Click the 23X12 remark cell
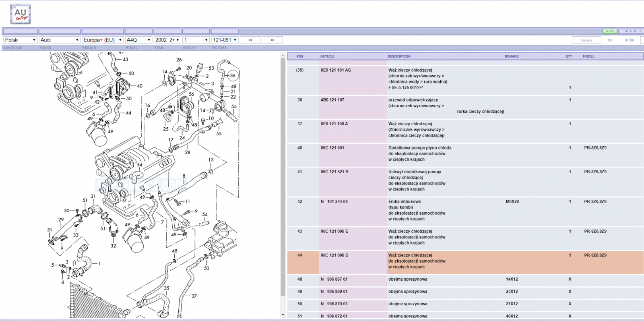 click(512, 292)
